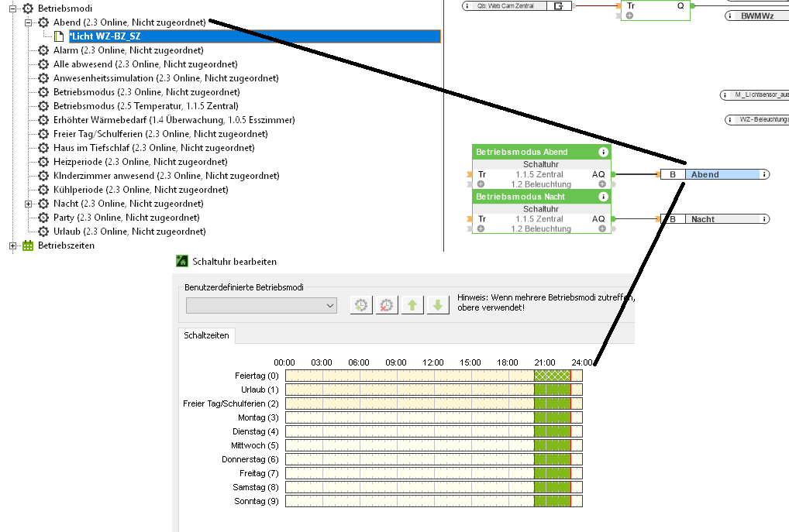Select Licht WZ-BZ_SZ tree entry

tap(255, 36)
